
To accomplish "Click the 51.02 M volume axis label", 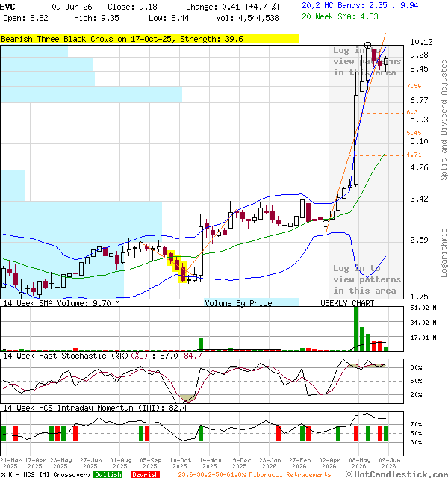I will tap(423, 308).
